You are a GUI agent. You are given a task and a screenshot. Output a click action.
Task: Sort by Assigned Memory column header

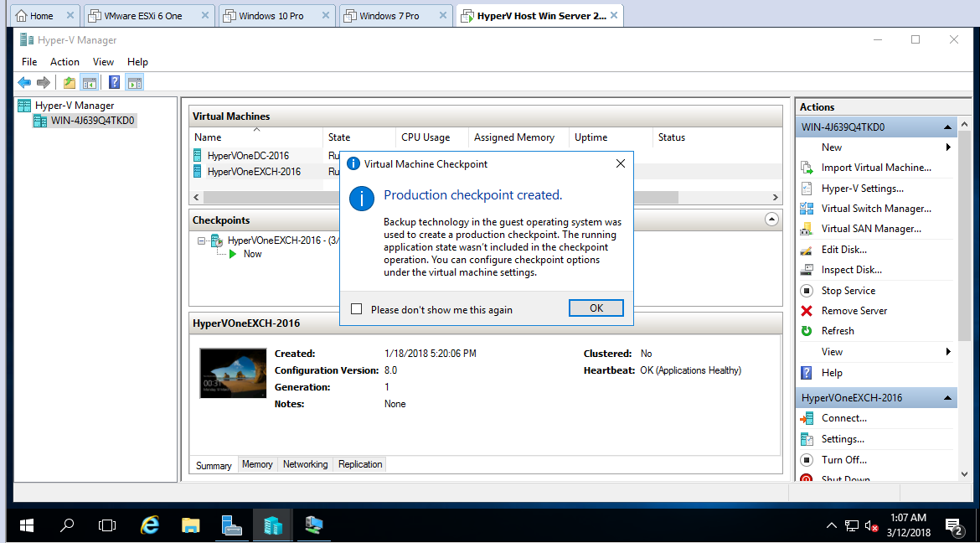pos(518,137)
